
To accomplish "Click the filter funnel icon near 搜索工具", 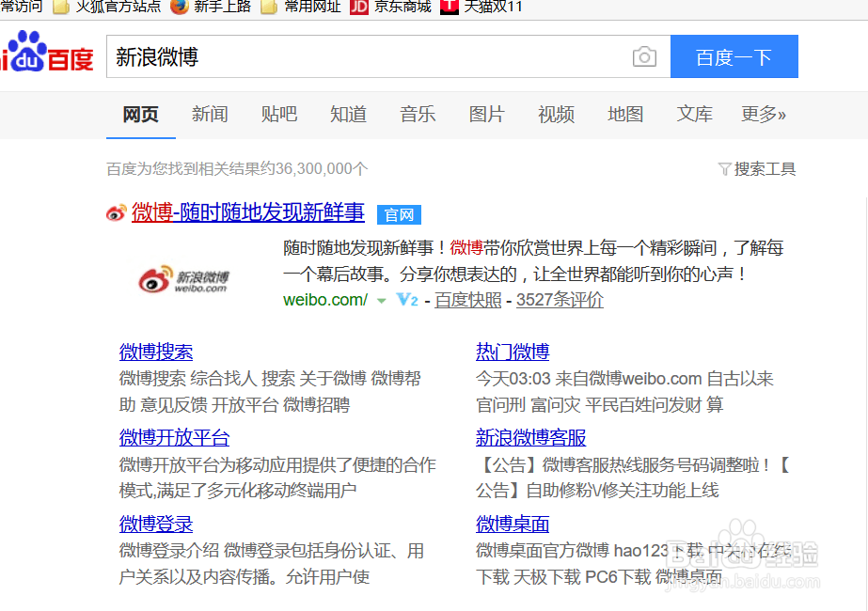I will pyautogui.click(x=724, y=167).
